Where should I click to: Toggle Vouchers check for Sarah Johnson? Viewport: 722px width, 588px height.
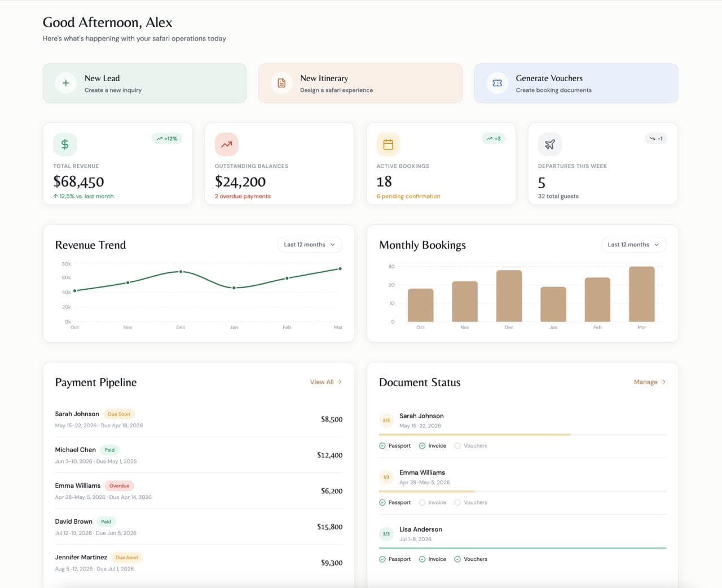coord(457,445)
